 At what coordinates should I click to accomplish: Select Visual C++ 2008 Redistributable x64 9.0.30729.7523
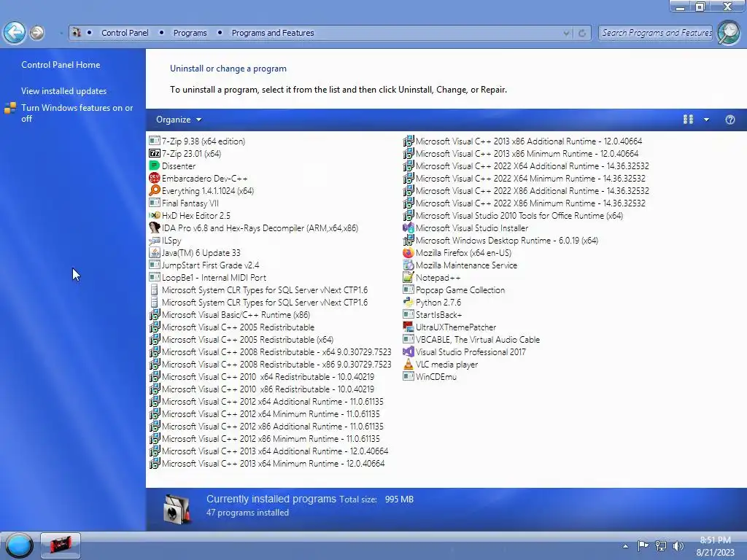270,351
